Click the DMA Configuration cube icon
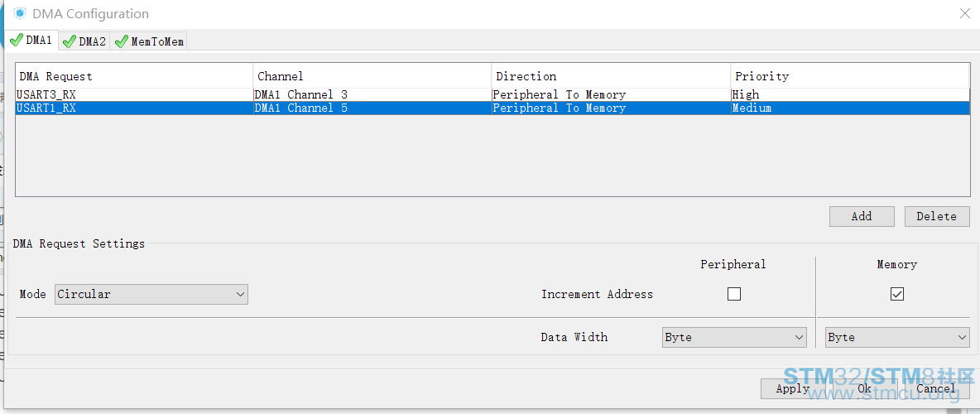This screenshot has height=414, width=980. [x=20, y=13]
